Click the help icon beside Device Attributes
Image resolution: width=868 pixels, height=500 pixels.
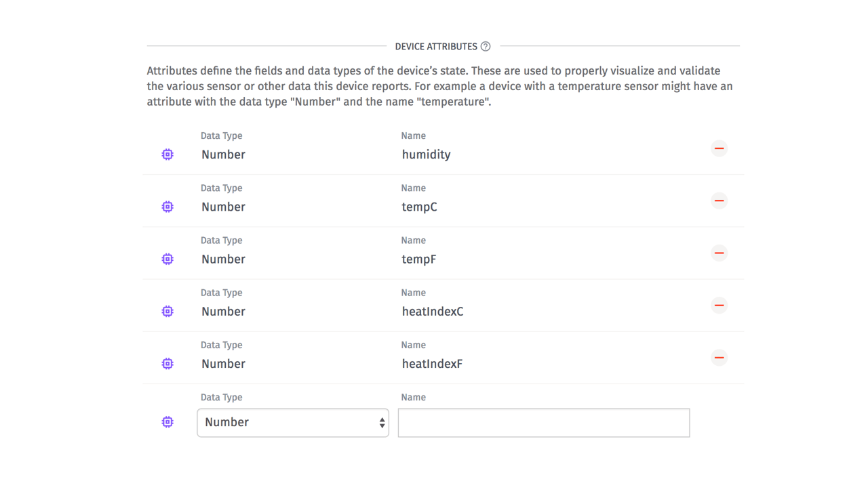[x=486, y=47]
